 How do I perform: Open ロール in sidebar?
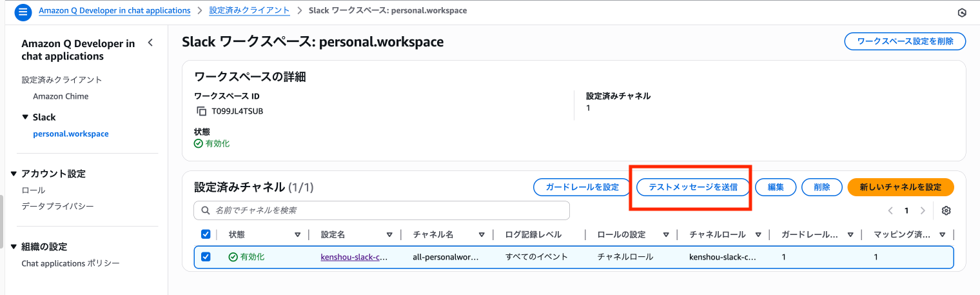[34, 190]
